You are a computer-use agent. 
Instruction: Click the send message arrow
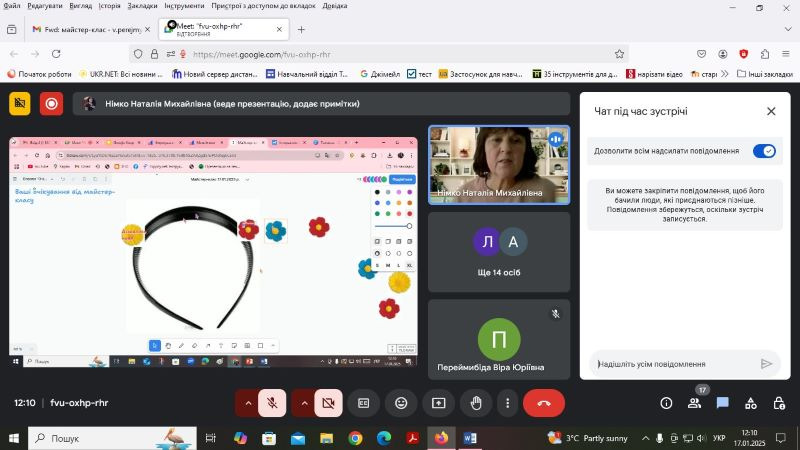tap(766, 364)
